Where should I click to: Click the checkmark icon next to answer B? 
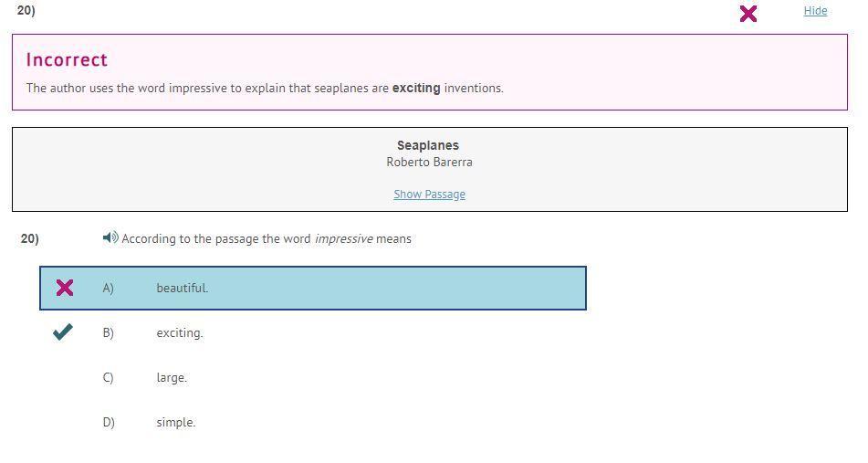pyautogui.click(x=63, y=332)
